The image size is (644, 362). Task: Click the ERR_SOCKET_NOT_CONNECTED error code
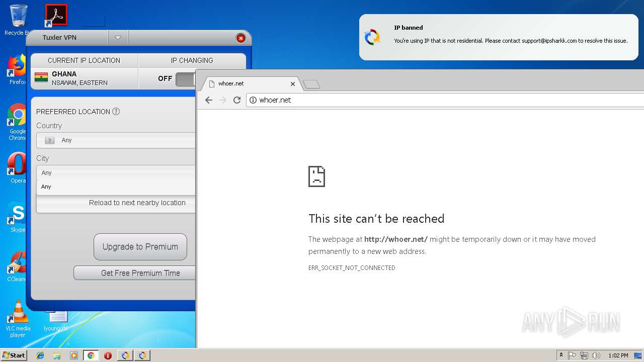[x=352, y=268]
